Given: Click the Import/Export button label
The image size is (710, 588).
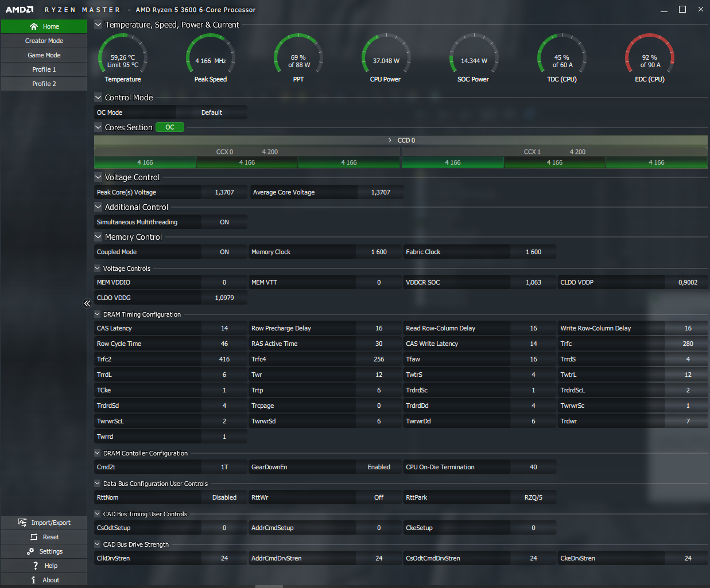Looking at the screenshot, I should 51,523.
